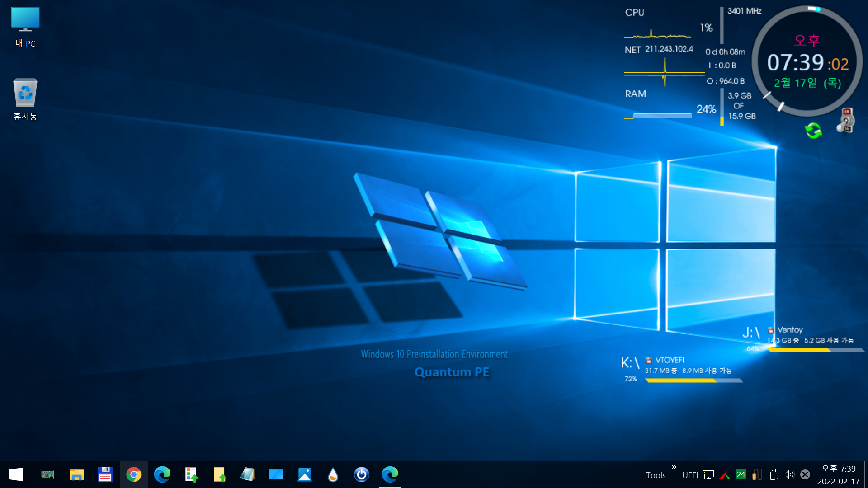Open the first Microsoft Edge taskbar icon

coord(162,474)
